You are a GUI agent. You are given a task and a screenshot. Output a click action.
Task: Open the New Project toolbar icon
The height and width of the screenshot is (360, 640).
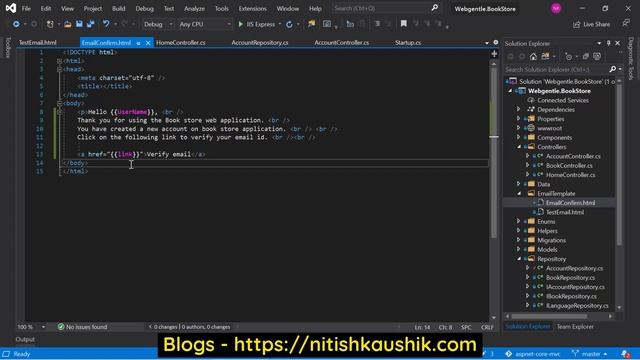(50, 24)
